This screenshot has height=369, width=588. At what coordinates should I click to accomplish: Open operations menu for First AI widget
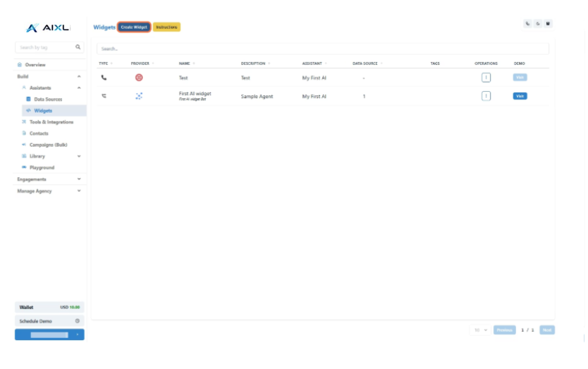coord(486,96)
